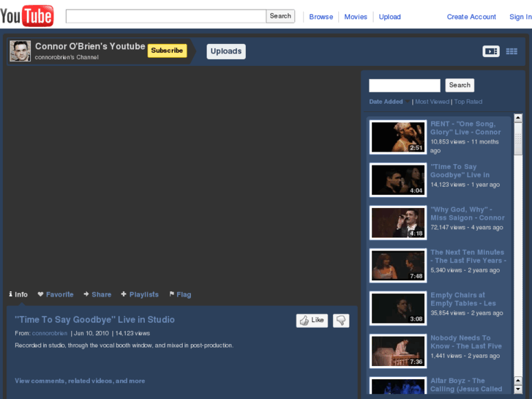
Task: Click Empty Chairs at Empty Tables title
Action: (x=462, y=299)
